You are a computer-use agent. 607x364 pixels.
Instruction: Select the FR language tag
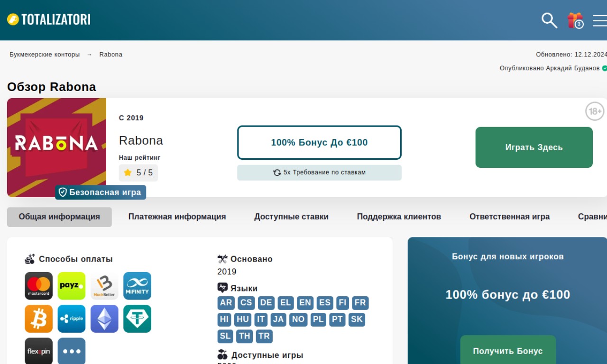[360, 303]
